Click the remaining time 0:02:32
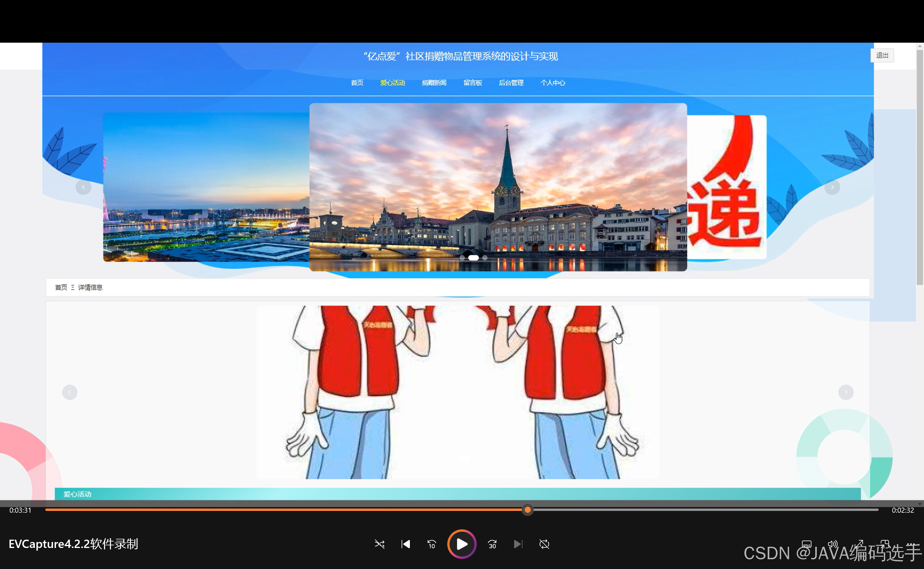The image size is (924, 569). click(x=903, y=510)
